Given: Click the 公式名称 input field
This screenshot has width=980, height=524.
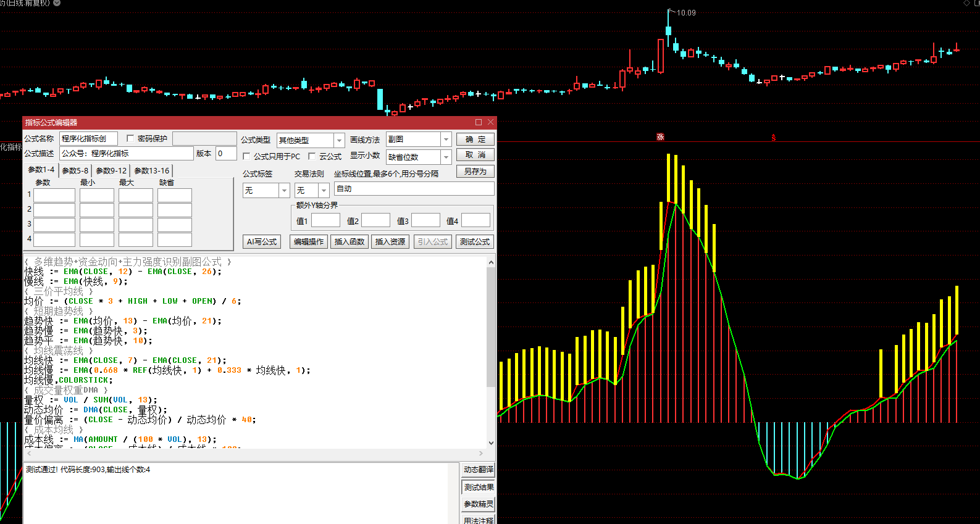Looking at the screenshot, I should pos(88,139).
